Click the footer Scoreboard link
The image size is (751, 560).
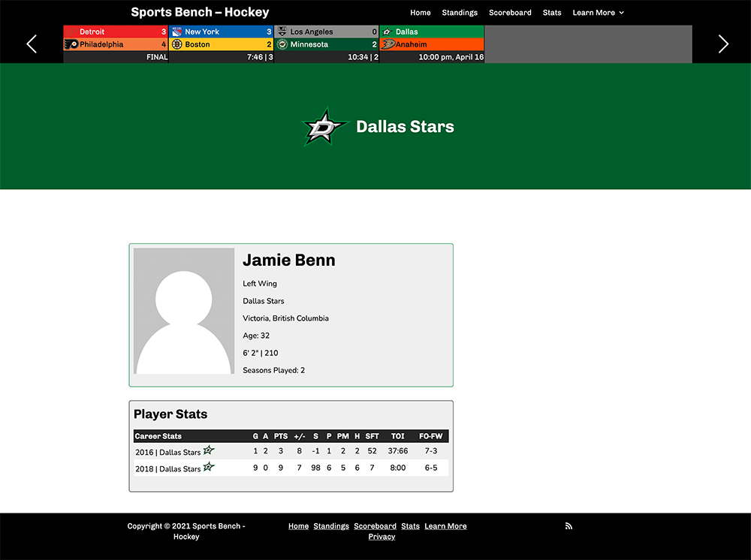pos(375,526)
